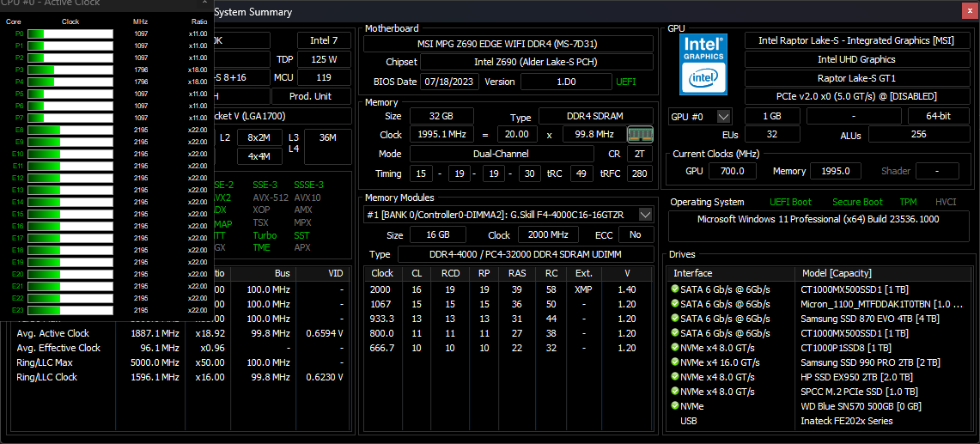Viewport: 980px width, 444px height.
Task: Click the module size 16 GB field
Action: click(437, 234)
